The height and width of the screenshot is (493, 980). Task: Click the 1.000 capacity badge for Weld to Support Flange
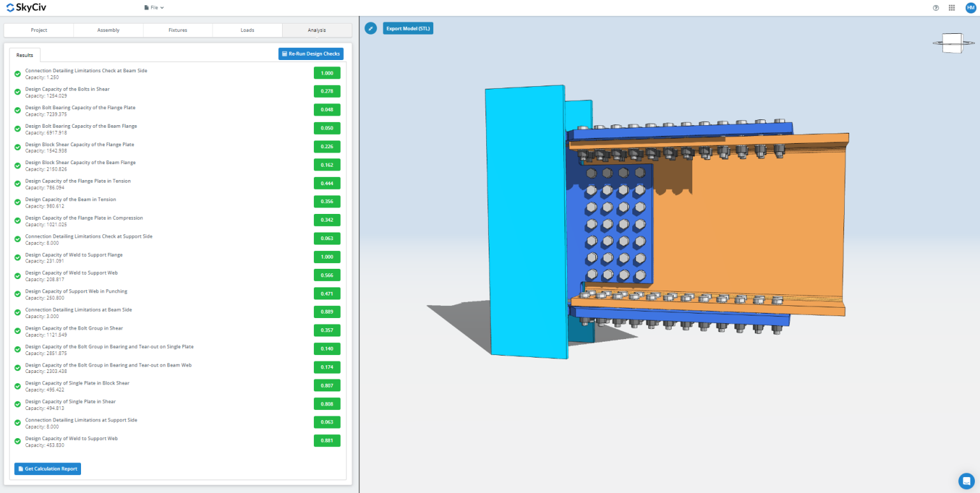coord(327,257)
